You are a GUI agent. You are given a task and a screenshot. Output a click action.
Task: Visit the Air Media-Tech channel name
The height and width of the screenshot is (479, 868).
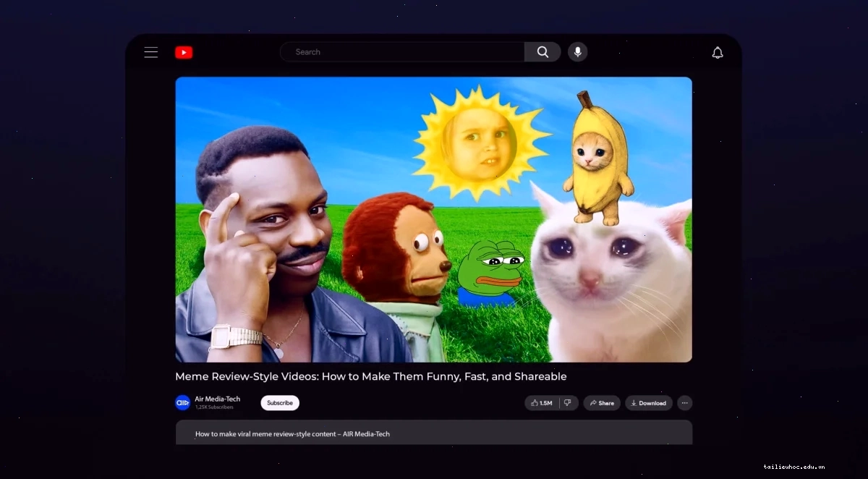pyautogui.click(x=217, y=399)
